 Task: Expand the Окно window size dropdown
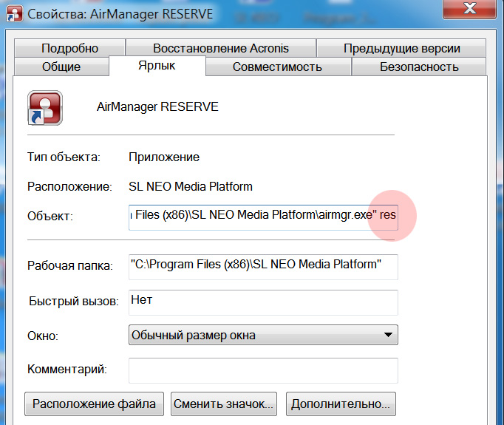(263, 335)
